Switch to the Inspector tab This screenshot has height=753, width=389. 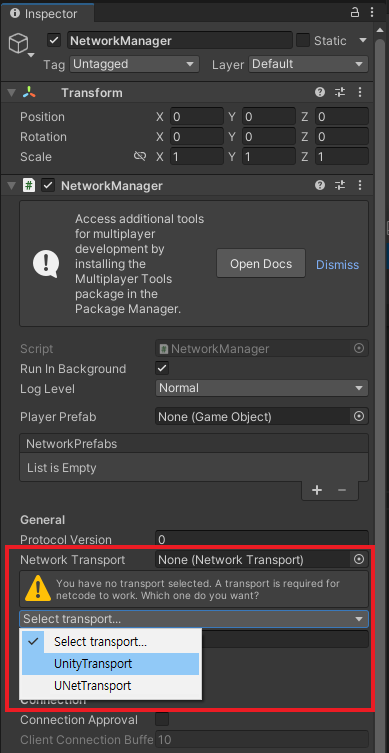pos(47,13)
